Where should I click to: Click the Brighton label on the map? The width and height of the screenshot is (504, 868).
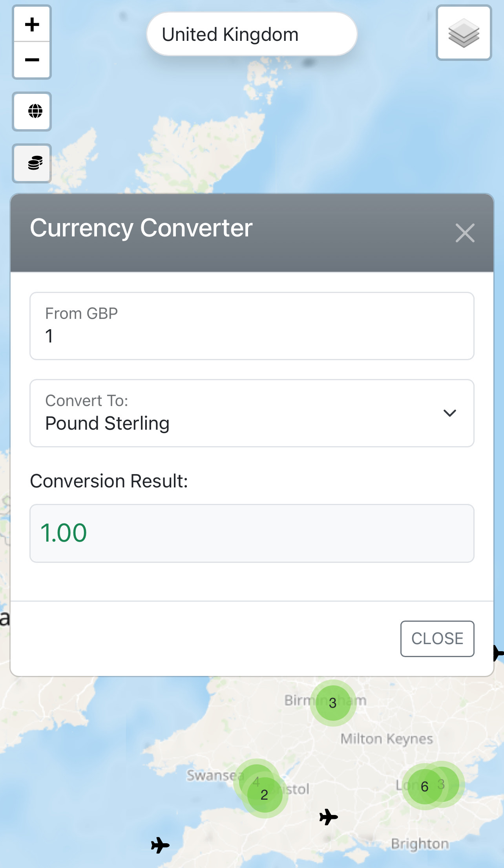click(420, 844)
